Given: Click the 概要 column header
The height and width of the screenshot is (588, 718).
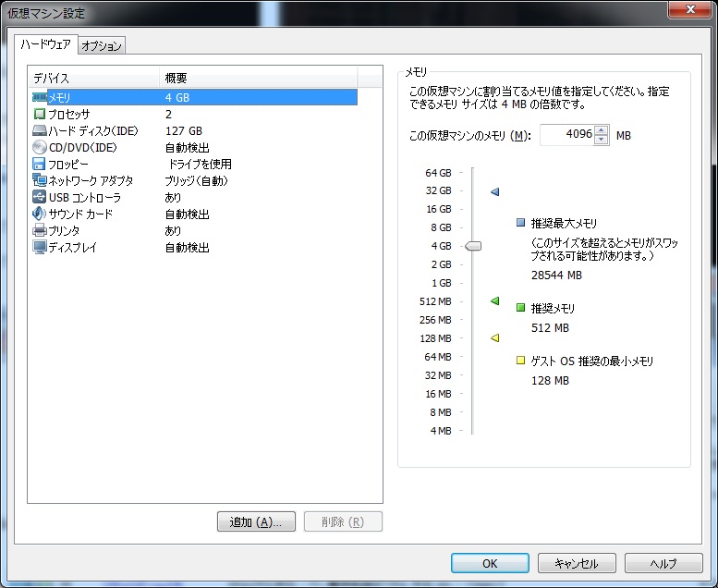Looking at the screenshot, I should 258,79.
